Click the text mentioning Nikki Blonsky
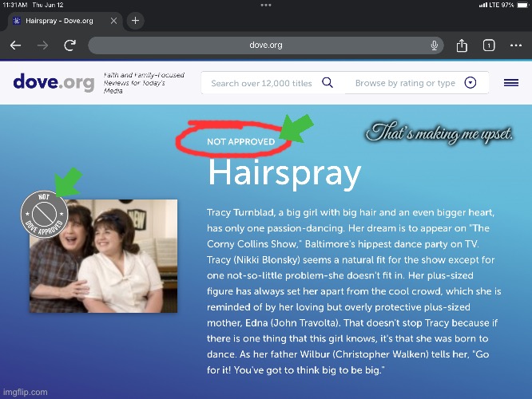 [351, 259]
